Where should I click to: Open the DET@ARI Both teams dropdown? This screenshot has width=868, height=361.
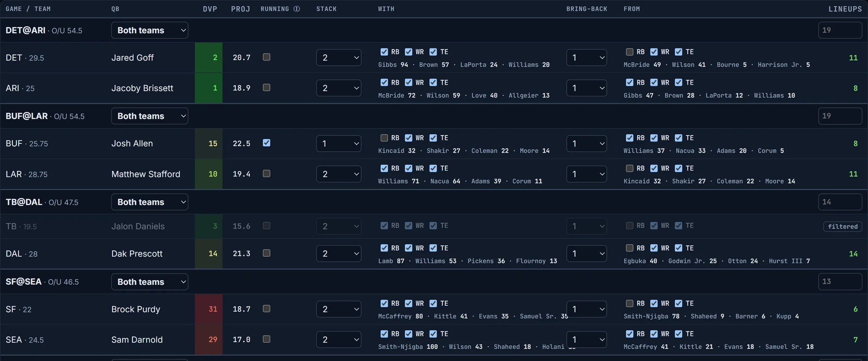150,30
